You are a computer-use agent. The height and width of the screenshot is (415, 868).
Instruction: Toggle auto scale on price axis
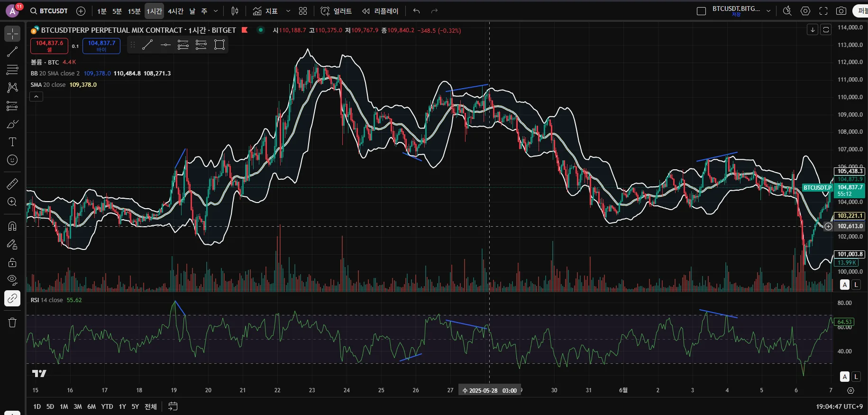845,285
